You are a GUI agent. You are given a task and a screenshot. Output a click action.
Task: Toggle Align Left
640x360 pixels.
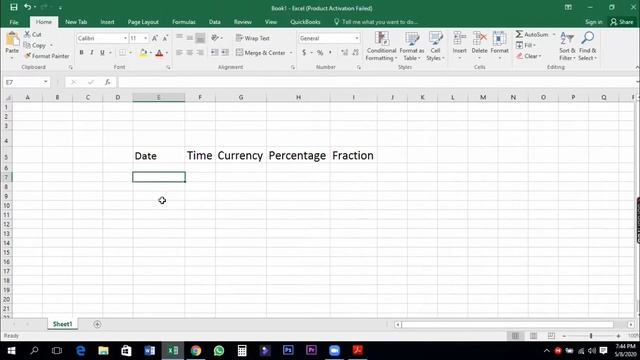click(179, 53)
